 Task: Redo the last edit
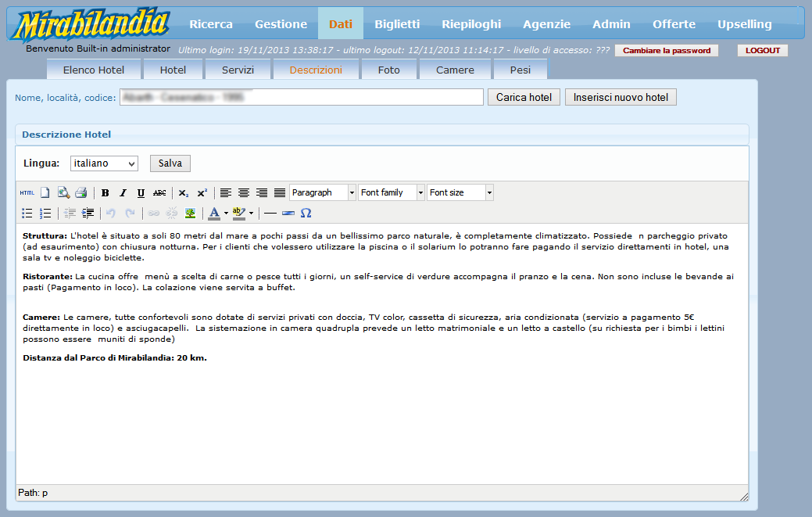tap(130, 213)
